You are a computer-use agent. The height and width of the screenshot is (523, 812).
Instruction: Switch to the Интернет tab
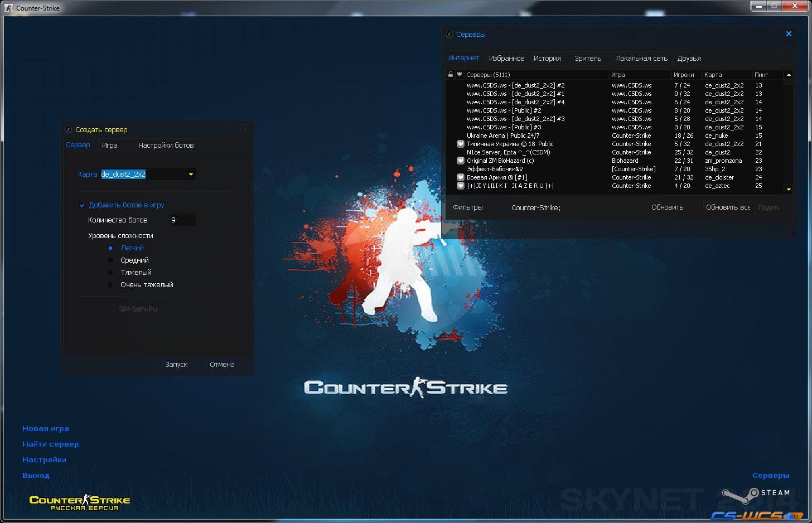click(x=464, y=58)
